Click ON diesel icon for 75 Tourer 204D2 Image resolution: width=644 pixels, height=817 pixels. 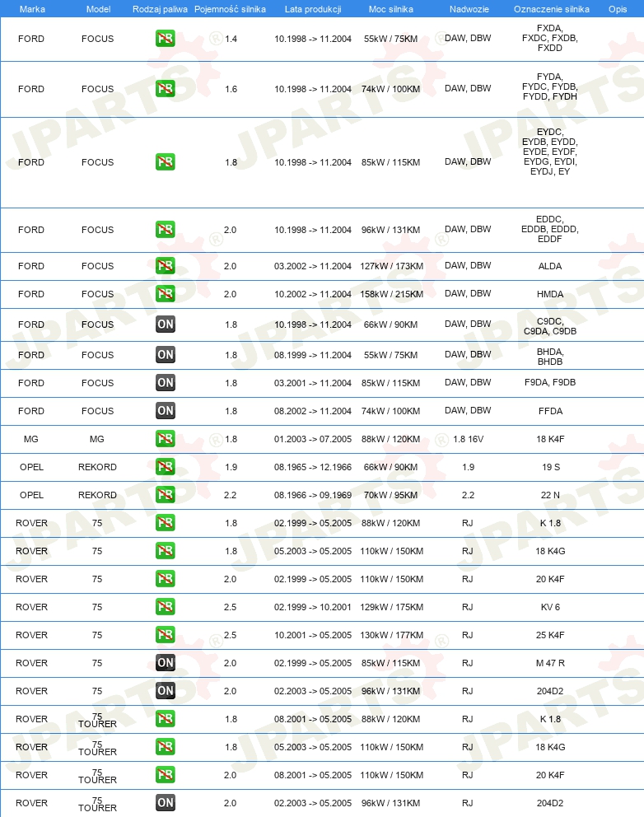pos(166,803)
